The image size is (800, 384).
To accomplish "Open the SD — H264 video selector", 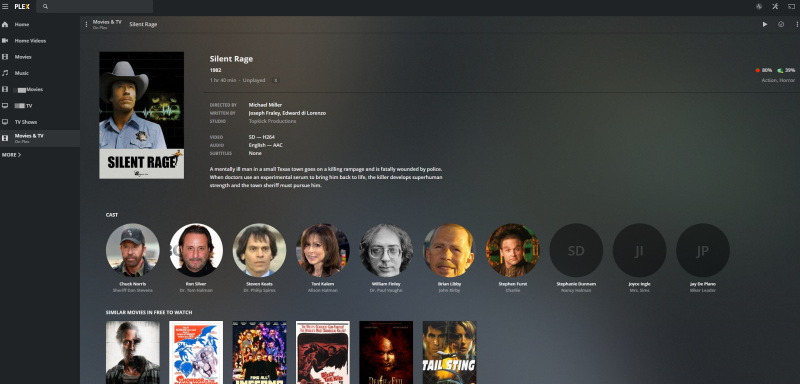I will pyautogui.click(x=263, y=137).
